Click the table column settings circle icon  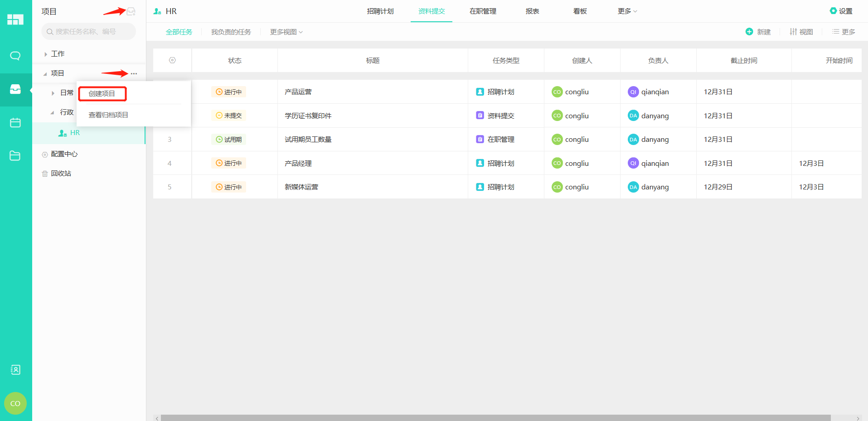point(172,60)
